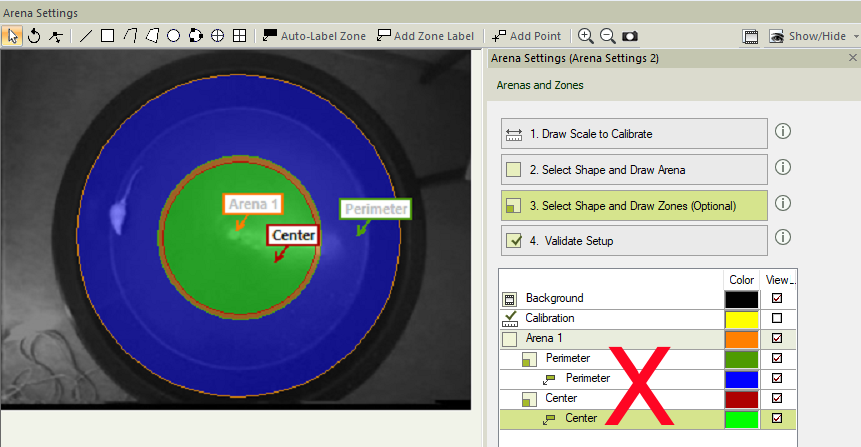Screen dimensions: 861x447
Task: Change the blue Perimeter label swatch
Action: (x=741, y=379)
